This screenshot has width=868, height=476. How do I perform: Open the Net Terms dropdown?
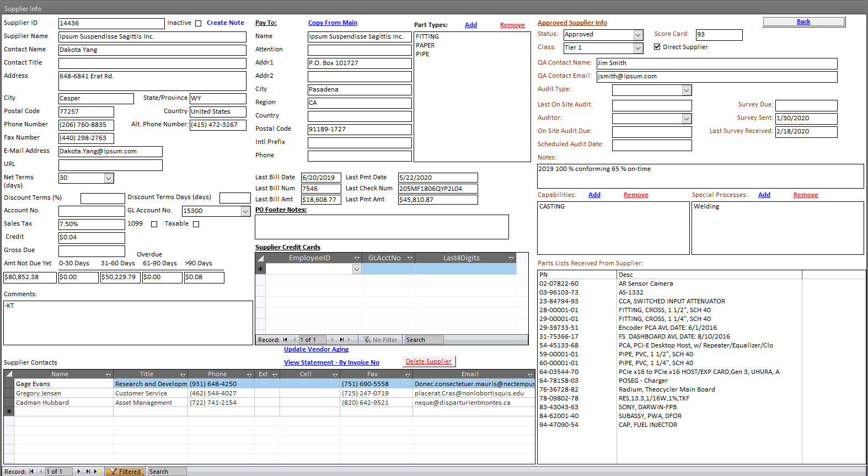point(109,178)
